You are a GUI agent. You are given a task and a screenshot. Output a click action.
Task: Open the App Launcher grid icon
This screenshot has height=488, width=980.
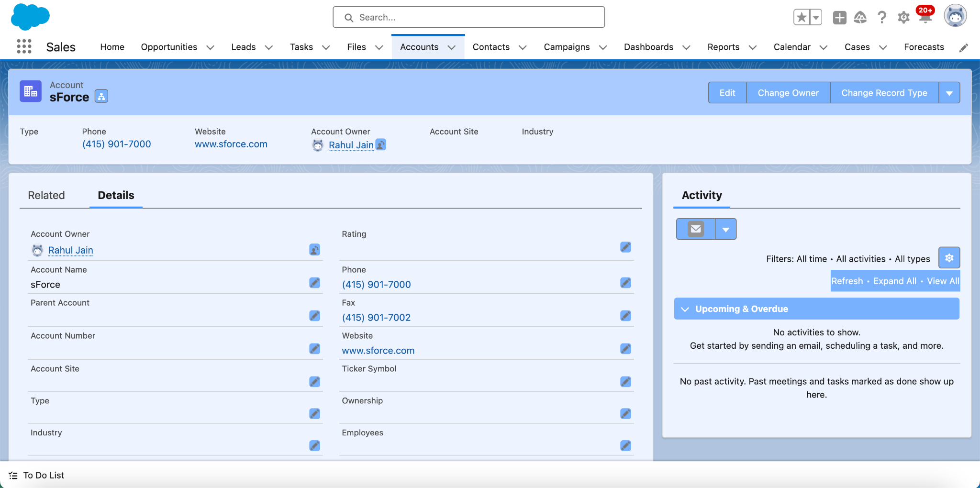pyautogui.click(x=24, y=46)
